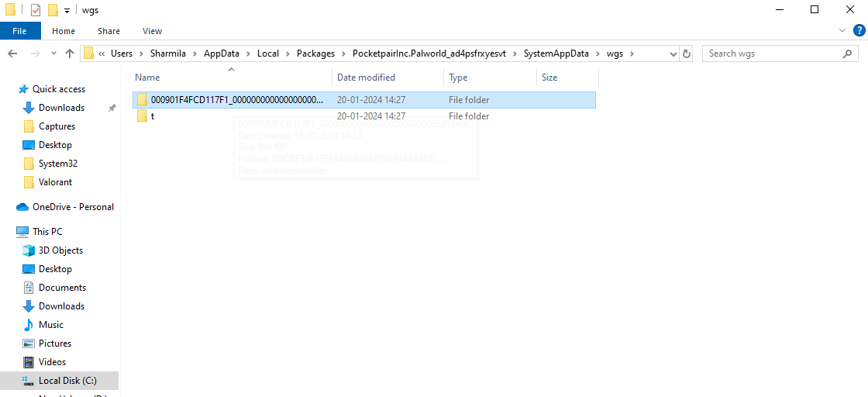Image resolution: width=868 pixels, height=397 pixels.
Task: Click the Packages breadcrumb in address bar
Action: [315, 54]
